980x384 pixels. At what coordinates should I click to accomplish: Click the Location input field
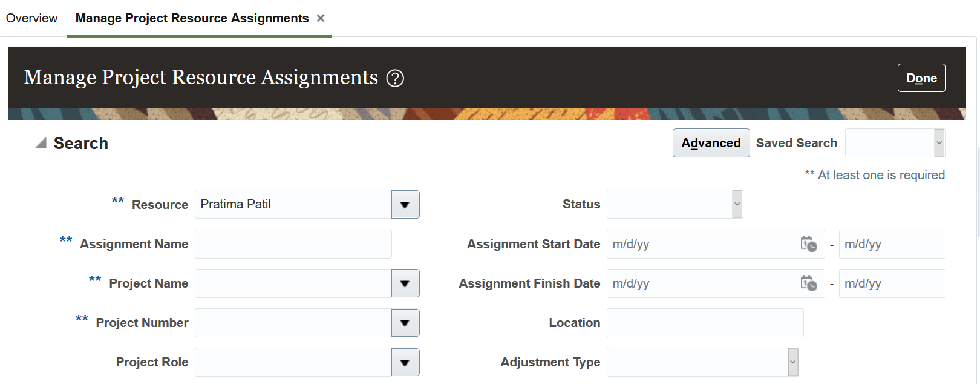click(705, 323)
